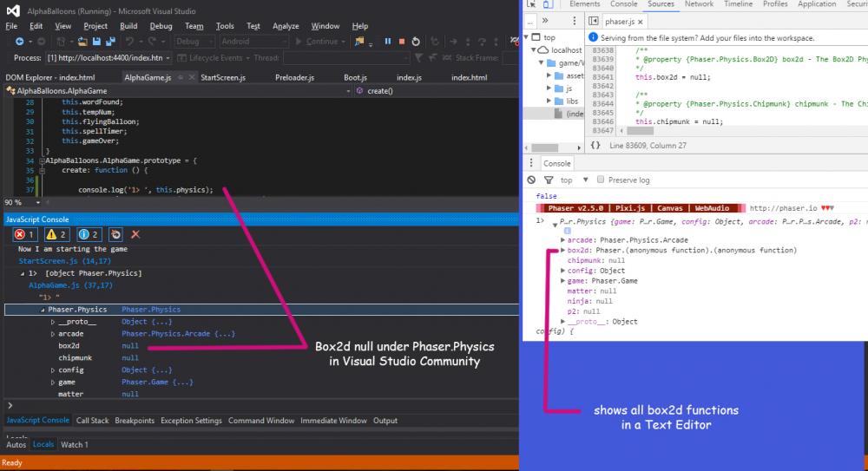Switch to the StartScreen.js tab
The image size is (868, 471).
(223, 77)
